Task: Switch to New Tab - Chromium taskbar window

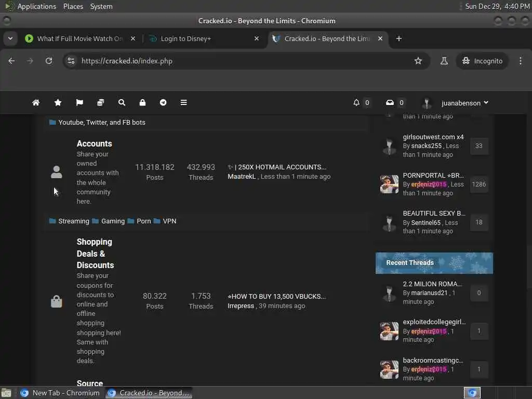Action: pyautogui.click(x=60, y=393)
